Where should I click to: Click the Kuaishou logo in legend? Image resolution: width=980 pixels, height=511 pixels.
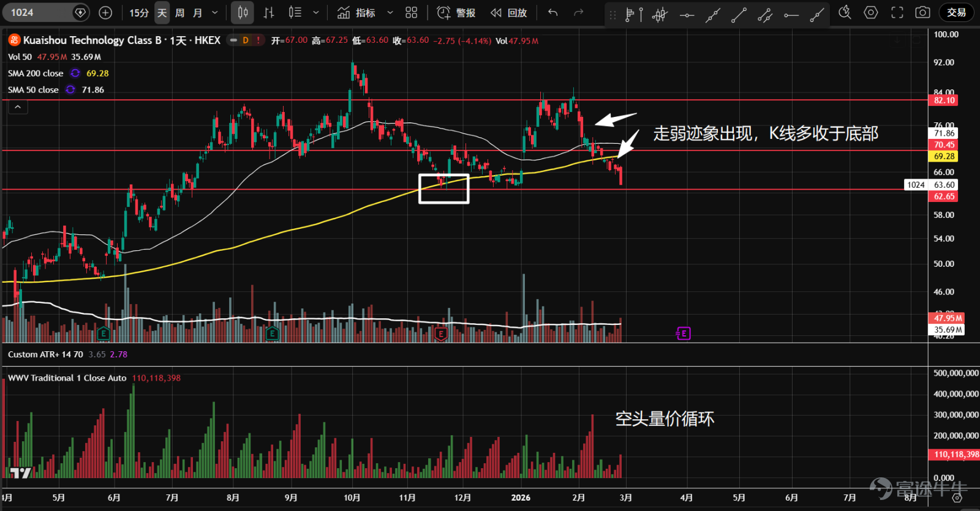14,40
